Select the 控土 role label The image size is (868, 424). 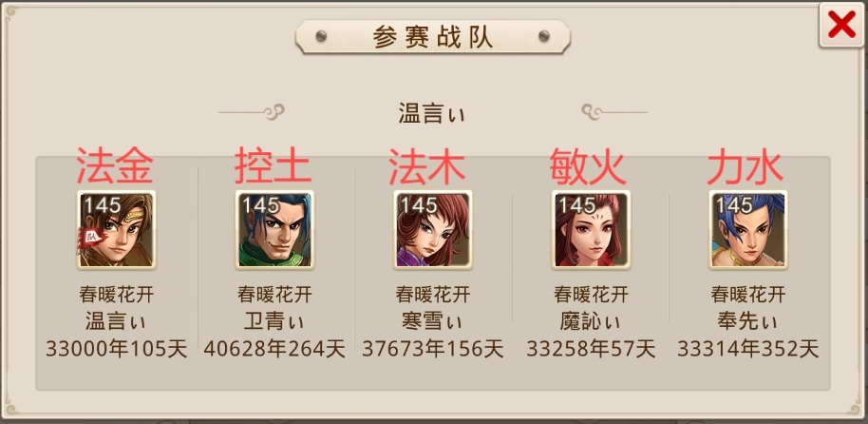click(x=273, y=165)
